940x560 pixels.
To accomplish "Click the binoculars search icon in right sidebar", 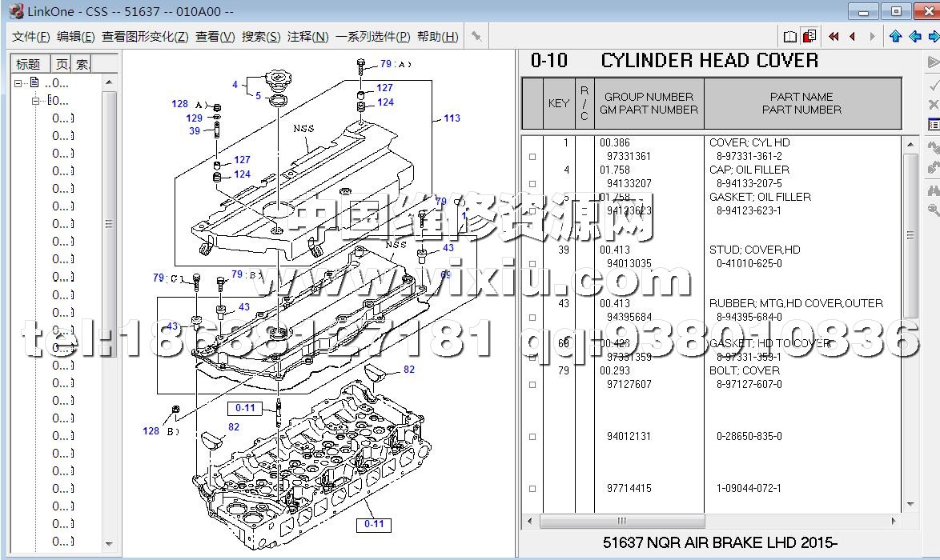I will click(933, 190).
